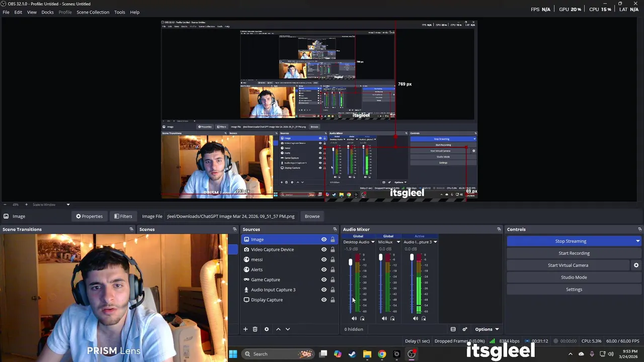Click the Stop Streaming button

pos(571,241)
